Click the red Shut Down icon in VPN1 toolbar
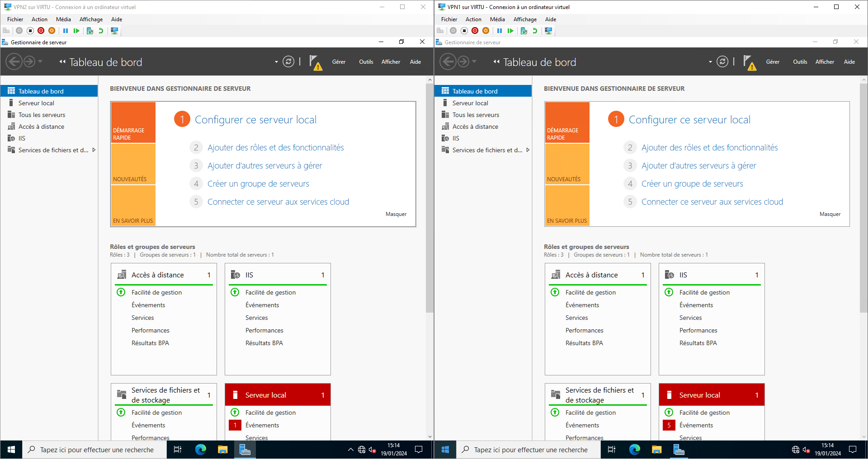Viewport: 868px width, 459px height. [x=475, y=31]
